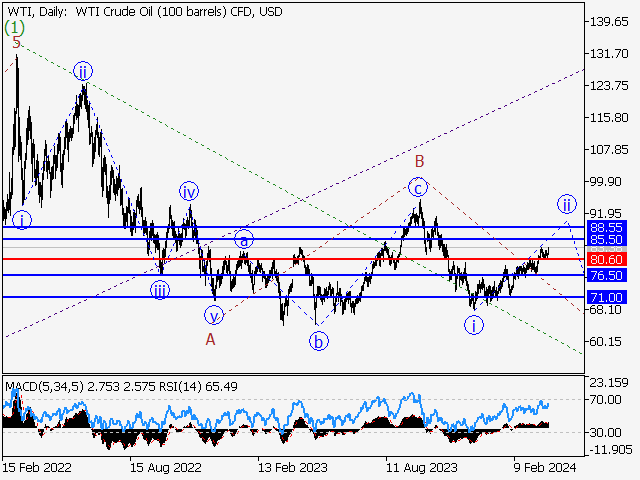Select the 23.159 indicator scale value
This screenshot has height=480, width=640.
pyautogui.click(x=609, y=383)
